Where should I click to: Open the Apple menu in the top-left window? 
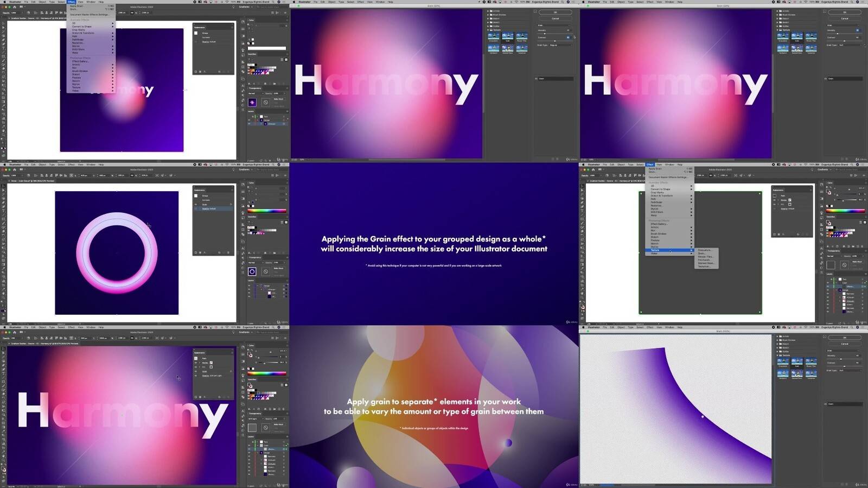click(4, 2)
